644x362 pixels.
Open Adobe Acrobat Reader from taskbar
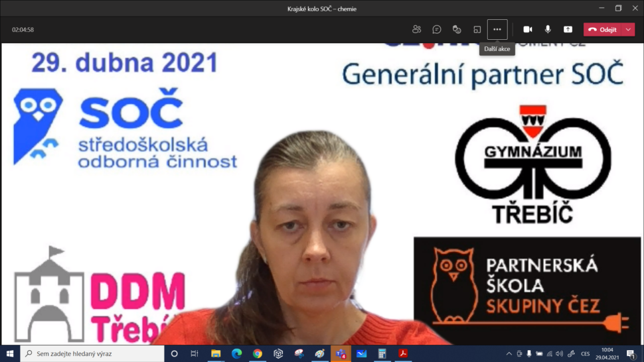[x=403, y=353]
